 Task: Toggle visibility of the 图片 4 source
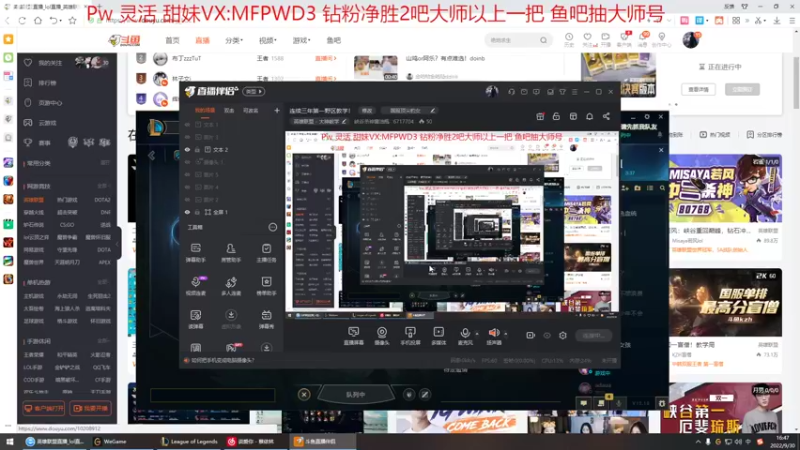(x=187, y=187)
